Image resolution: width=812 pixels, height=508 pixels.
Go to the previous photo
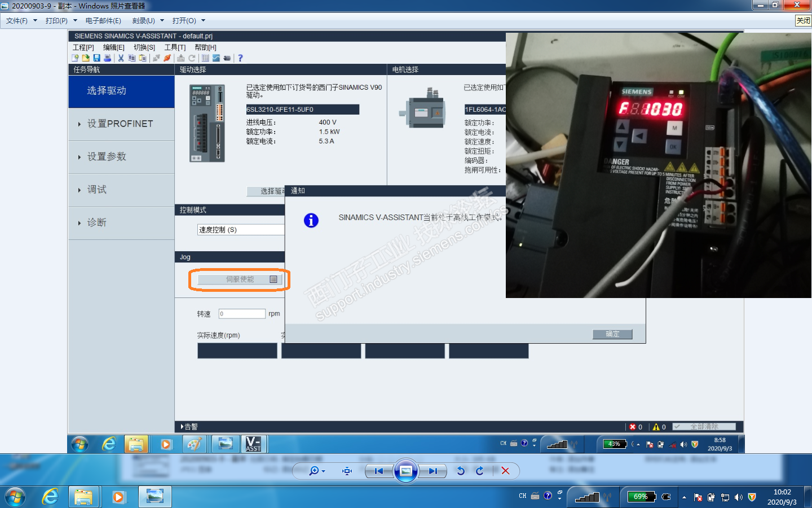(379, 471)
